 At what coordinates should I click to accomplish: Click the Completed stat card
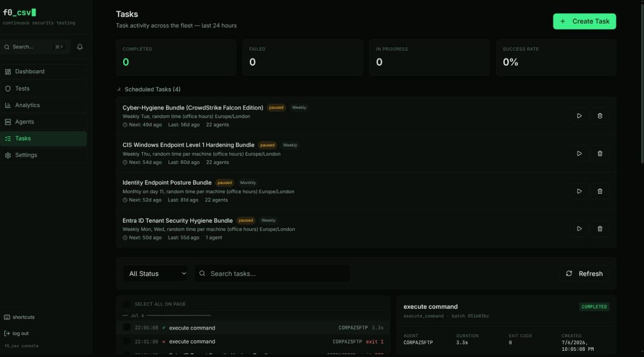[176, 57]
